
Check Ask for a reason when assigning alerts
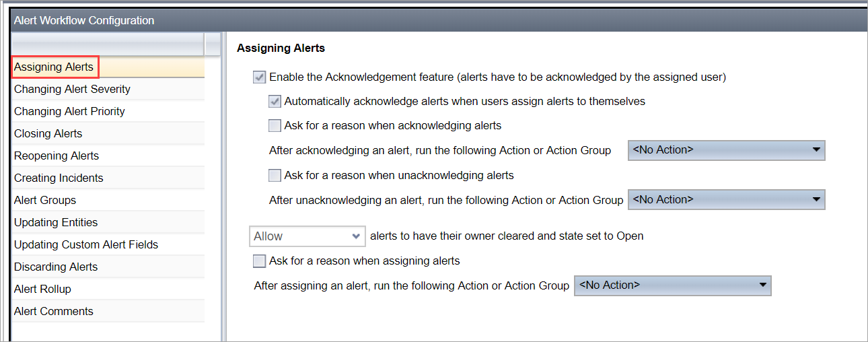(259, 261)
